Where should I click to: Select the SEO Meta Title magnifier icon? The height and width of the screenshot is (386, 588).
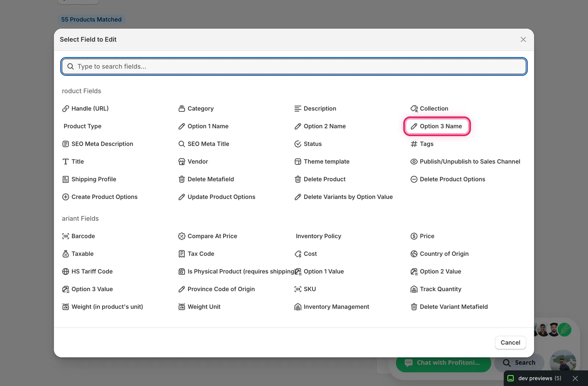pyautogui.click(x=182, y=144)
